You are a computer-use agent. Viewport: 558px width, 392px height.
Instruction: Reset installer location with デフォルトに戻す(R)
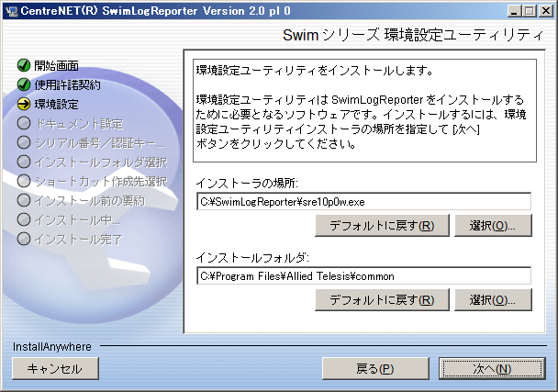[x=382, y=225]
